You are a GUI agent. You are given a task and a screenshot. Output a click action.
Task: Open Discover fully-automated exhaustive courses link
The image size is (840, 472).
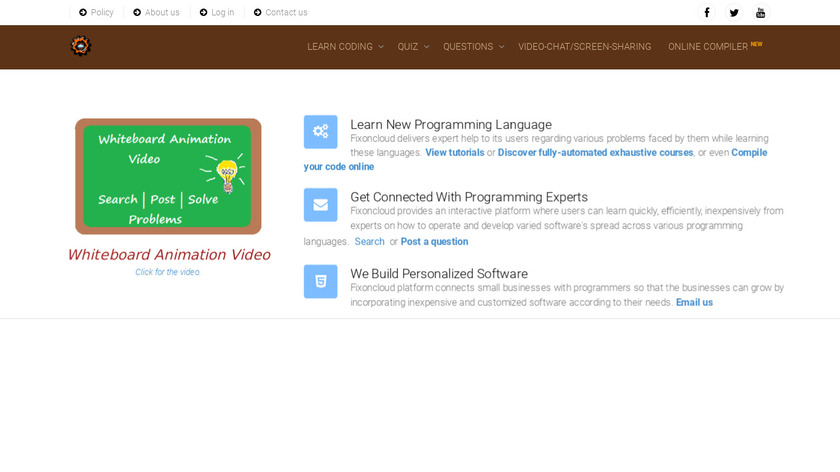coord(595,153)
